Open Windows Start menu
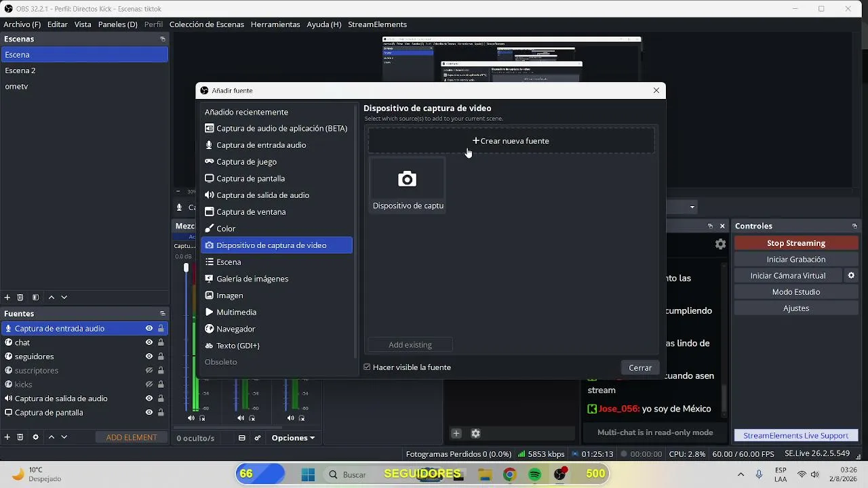The width and height of the screenshot is (868, 488). pos(308,474)
